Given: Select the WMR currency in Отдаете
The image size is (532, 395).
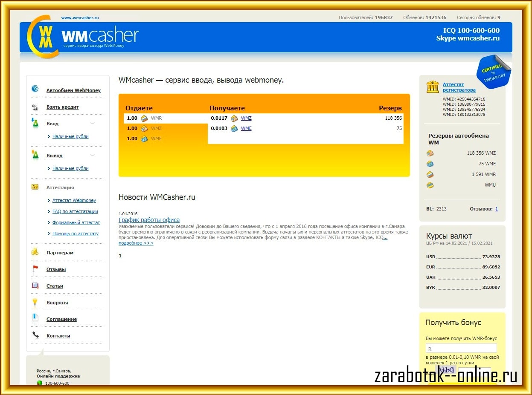Looking at the screenshot, I should click(156, 118).
